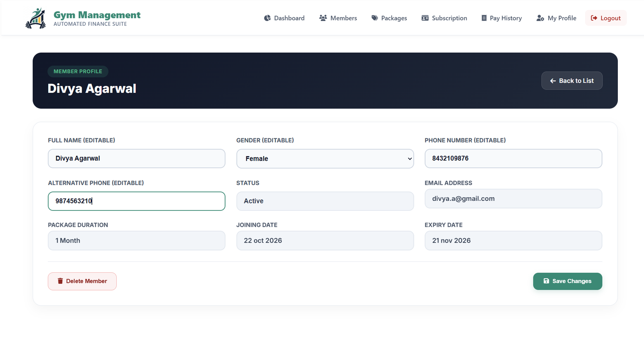Click the EMAIL ADDRESS label
The width and height of the screenshot is (644, 358).
point(448,183)
